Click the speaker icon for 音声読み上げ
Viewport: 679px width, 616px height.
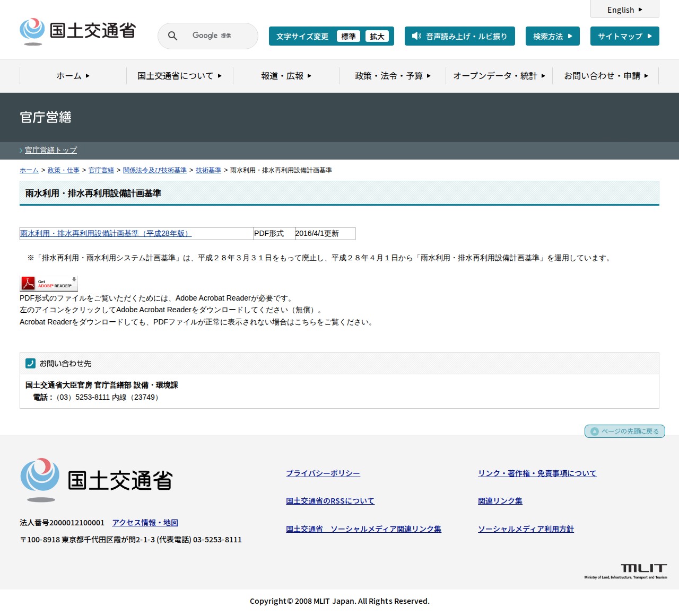point(416,36)
